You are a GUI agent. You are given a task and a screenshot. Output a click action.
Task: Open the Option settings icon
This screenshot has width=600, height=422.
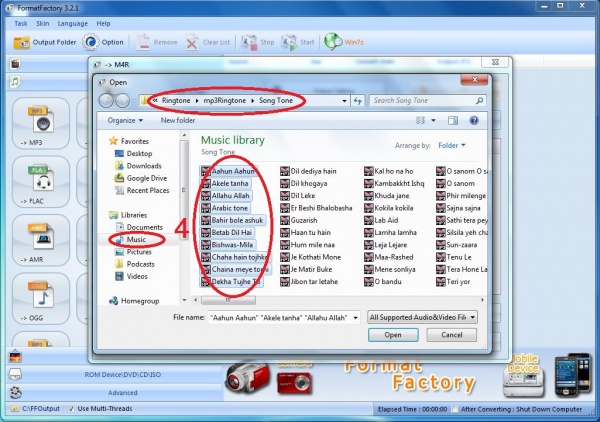coord(90,42)
